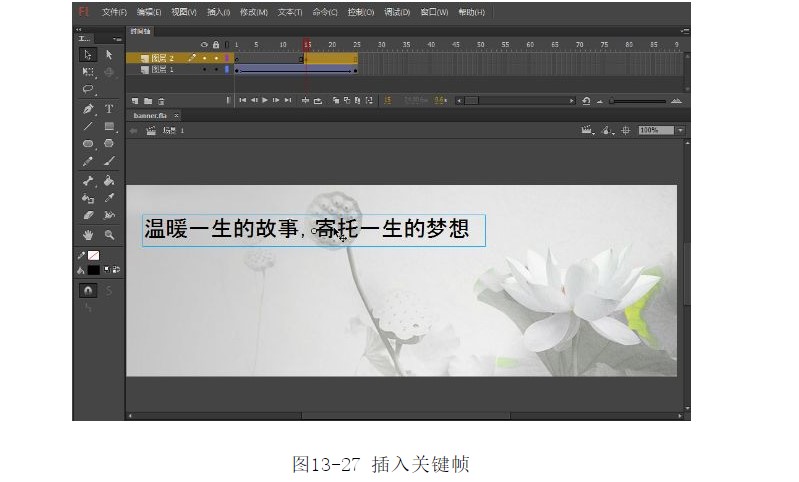Select the Text tool in the toolbox
Image resolution: width=799 pixels, height=482 pixels.
(x=109, y=108)
